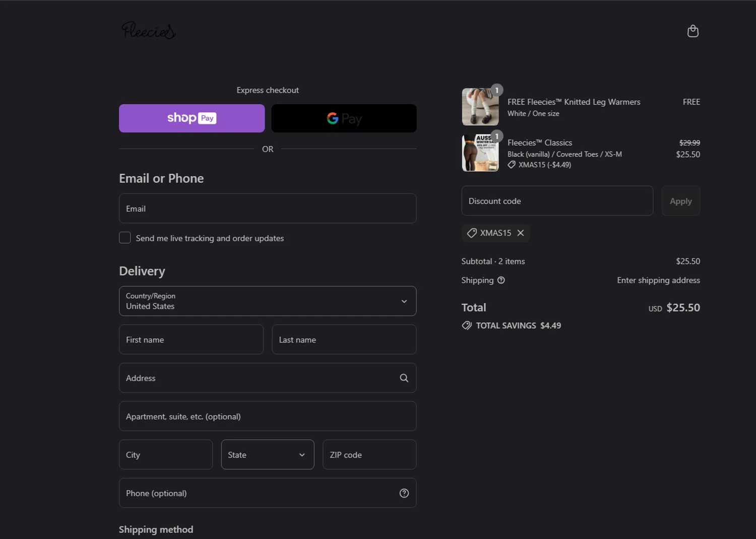Open the State dropdown
Screen dimensions: 756x539
[268, 454]
